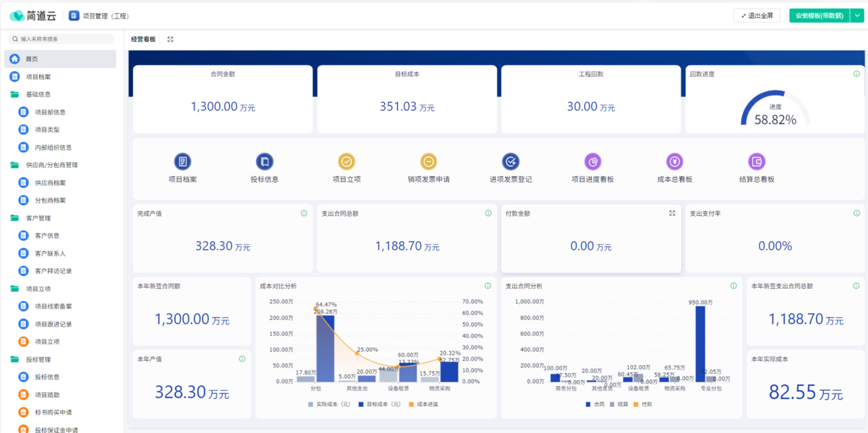The width and height of the screenshot is (868, 433).
Task: Click the sidebar name search field
Action: 61,39
